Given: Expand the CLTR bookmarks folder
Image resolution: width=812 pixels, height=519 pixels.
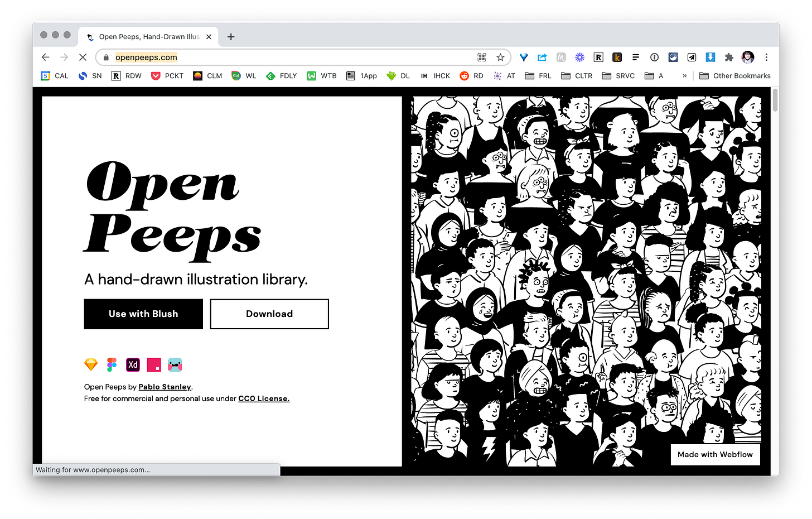Looking at the screenshot, I should coord(577,76).
